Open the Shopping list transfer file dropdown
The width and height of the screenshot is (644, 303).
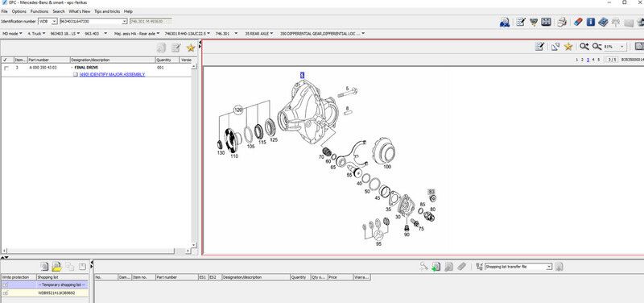coord(549,267)
